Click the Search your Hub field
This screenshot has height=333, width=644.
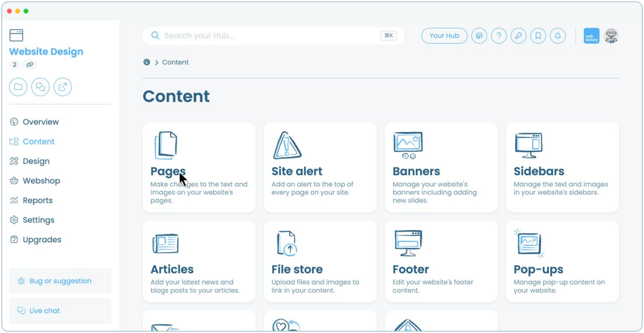tap(273, 36)
